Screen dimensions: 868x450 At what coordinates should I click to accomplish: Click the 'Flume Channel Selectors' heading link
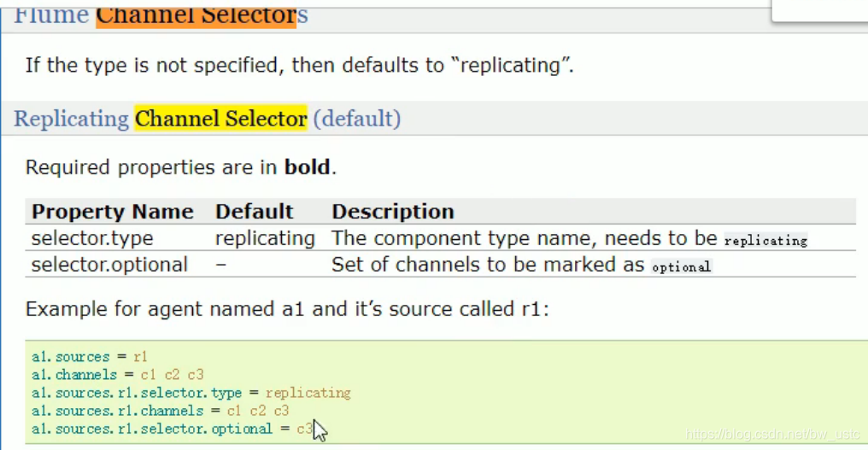[x=161, y=15]
